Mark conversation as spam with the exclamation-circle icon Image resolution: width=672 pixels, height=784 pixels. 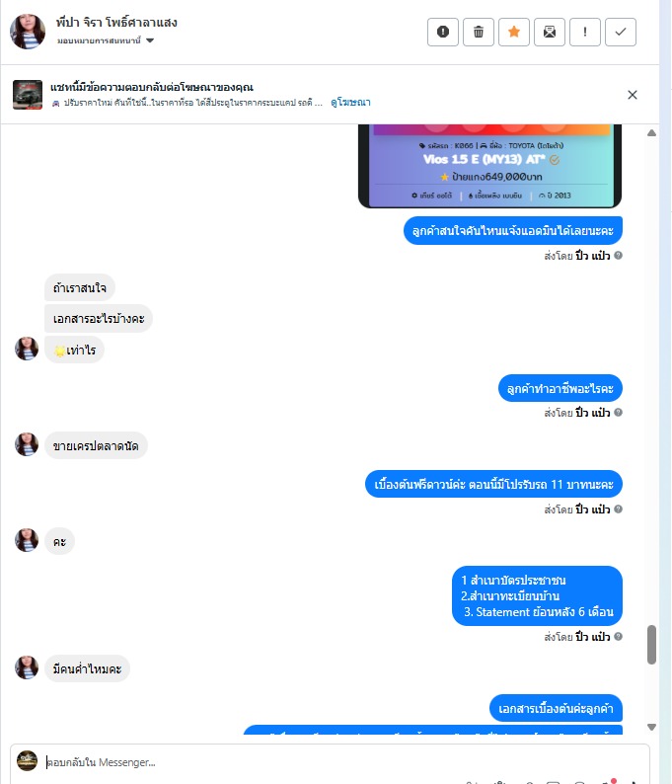pos(443,32)
